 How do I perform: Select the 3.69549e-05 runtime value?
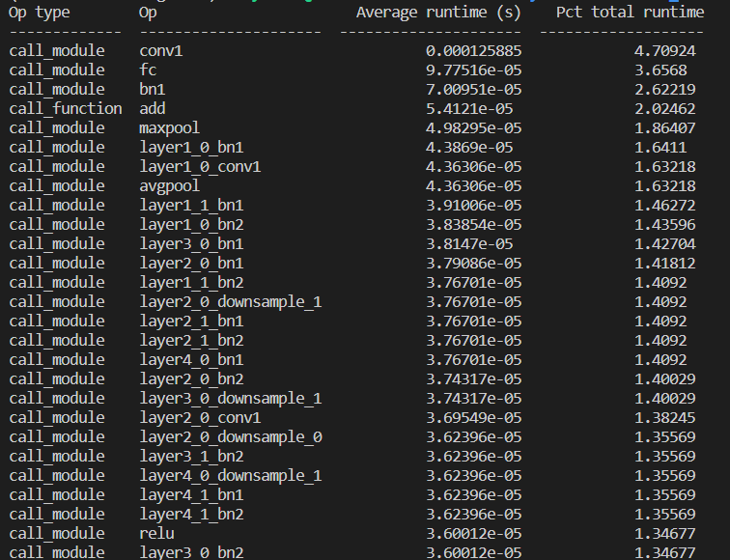(x=473, y=417)
